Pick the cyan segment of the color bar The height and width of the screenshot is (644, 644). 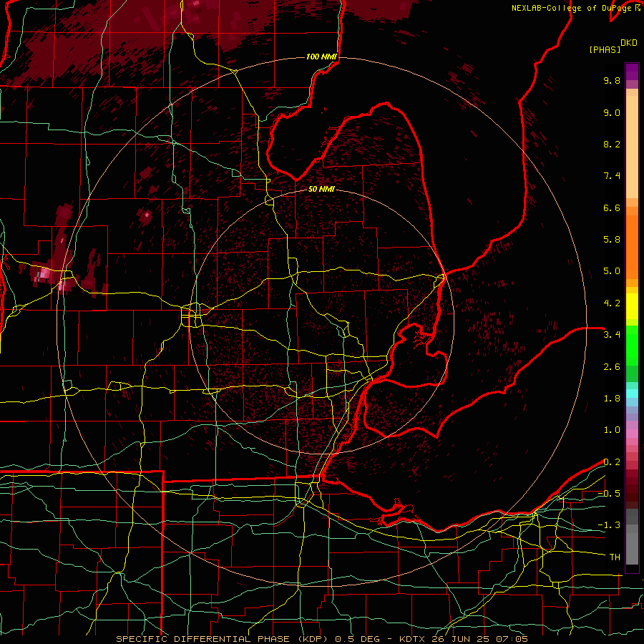pyautogui.click(x=632, y=394)
